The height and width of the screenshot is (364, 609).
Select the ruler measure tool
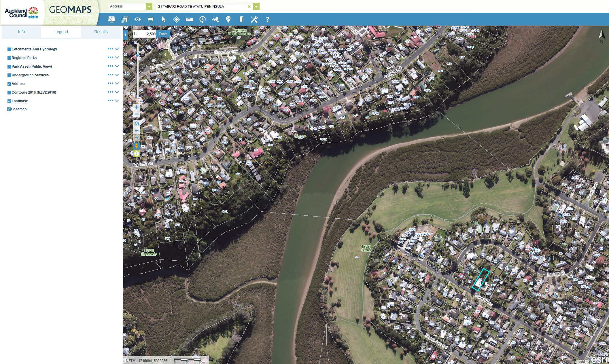189,20
